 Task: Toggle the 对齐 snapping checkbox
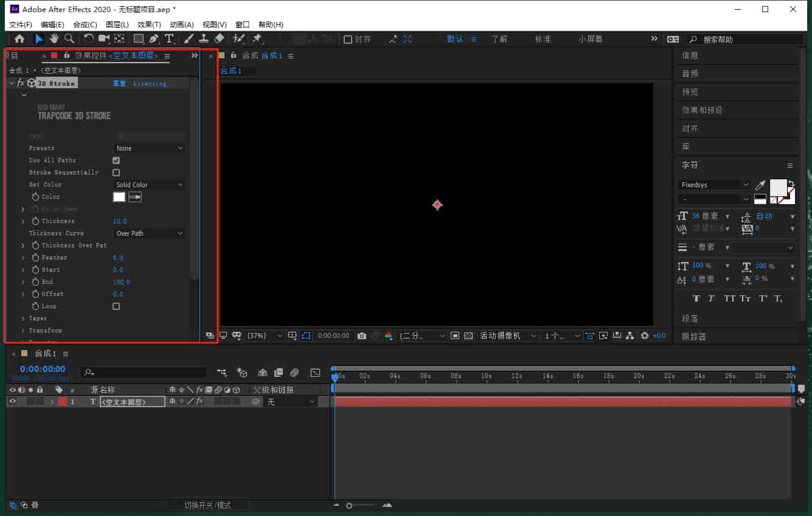pos(348,40)
